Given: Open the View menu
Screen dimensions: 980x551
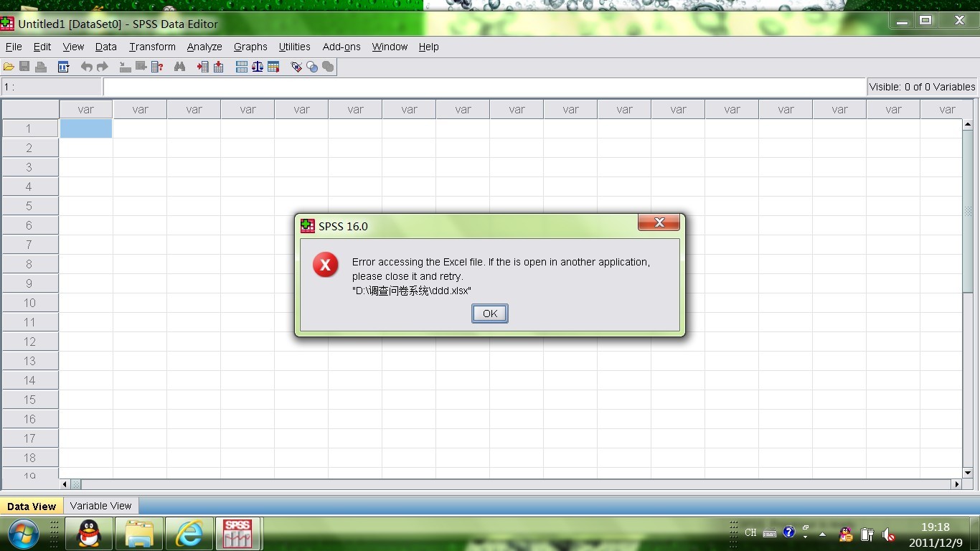Looking at the screenshot, I should (x=73, y=47).
